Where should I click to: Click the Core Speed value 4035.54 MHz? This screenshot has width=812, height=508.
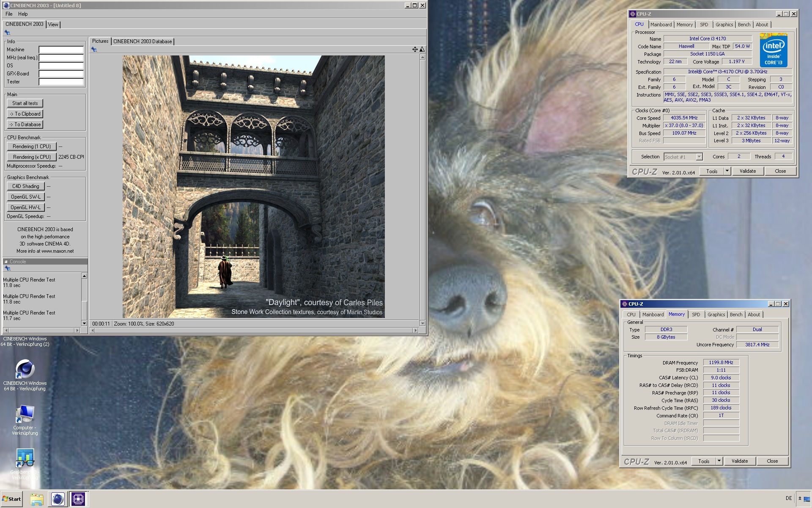[684, 118]
